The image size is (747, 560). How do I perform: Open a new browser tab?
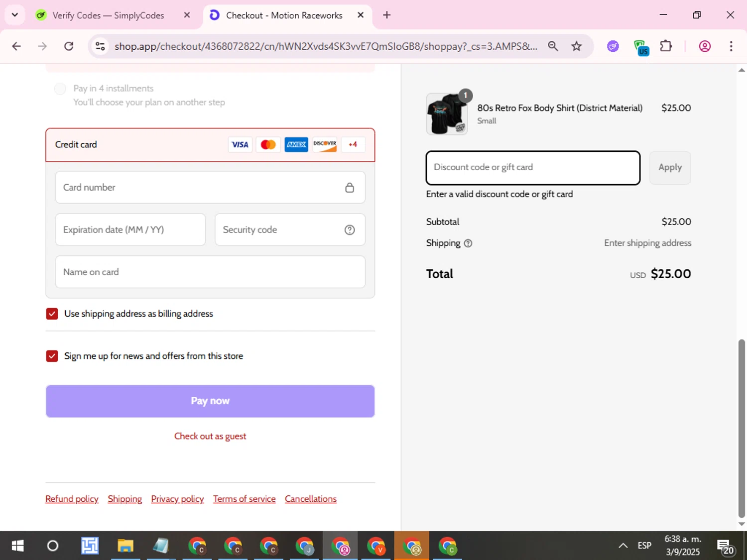click(386, 15)
